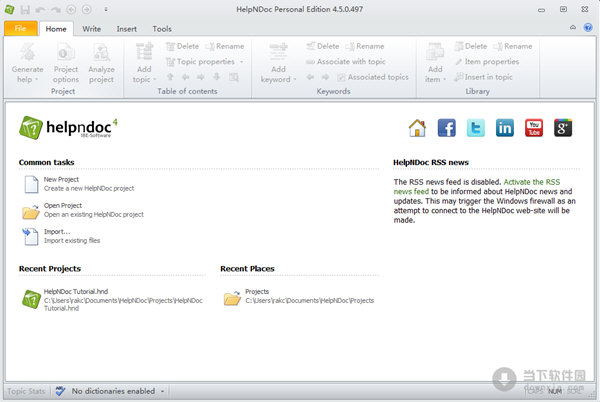The image size is (600, 402).
Task: Click Rename in Table of contents group
Action: coord(225,46)
